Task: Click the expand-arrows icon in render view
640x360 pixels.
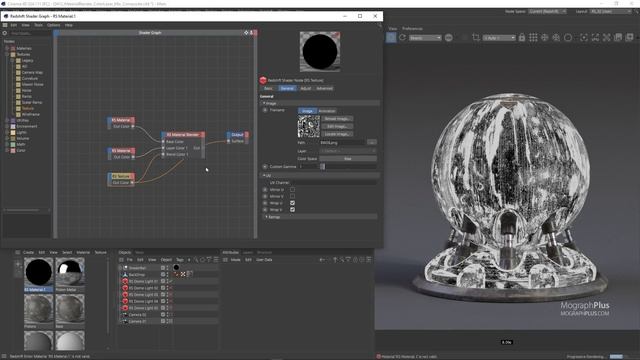Action: coord(595,38)
